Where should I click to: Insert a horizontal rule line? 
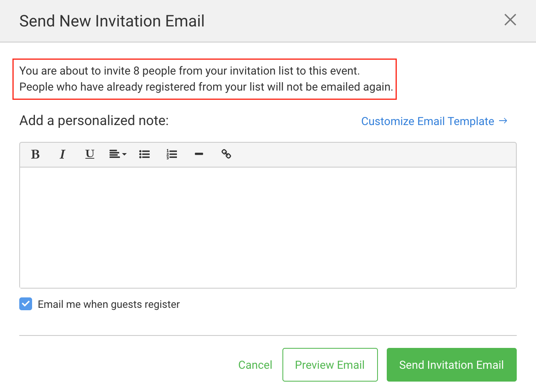199,154
